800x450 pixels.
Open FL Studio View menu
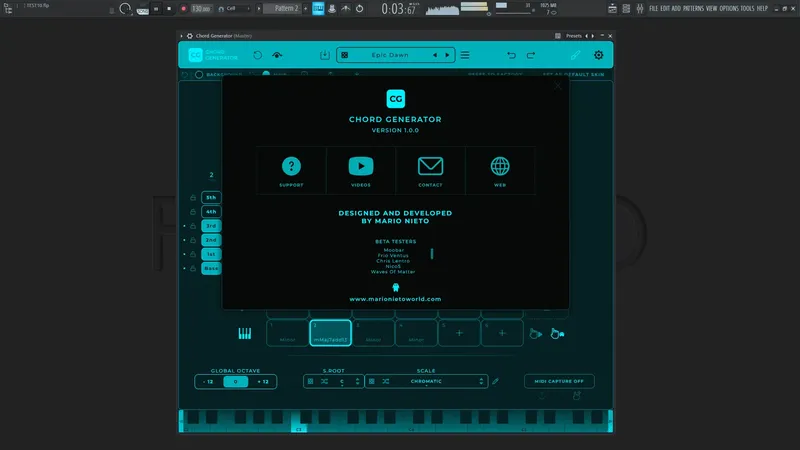point(711,9)
